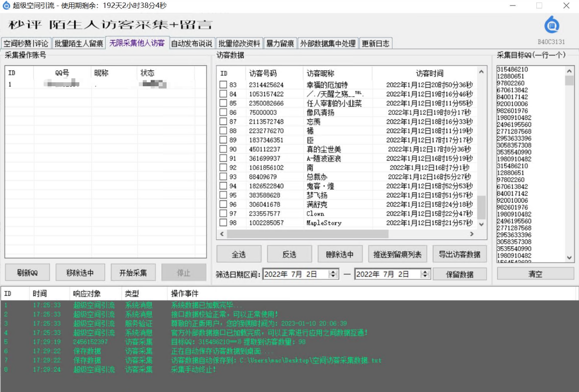This screenshot has width=579, height=392.
Task: Click the B40C3131 code label
Action: [x=551, y=42]
